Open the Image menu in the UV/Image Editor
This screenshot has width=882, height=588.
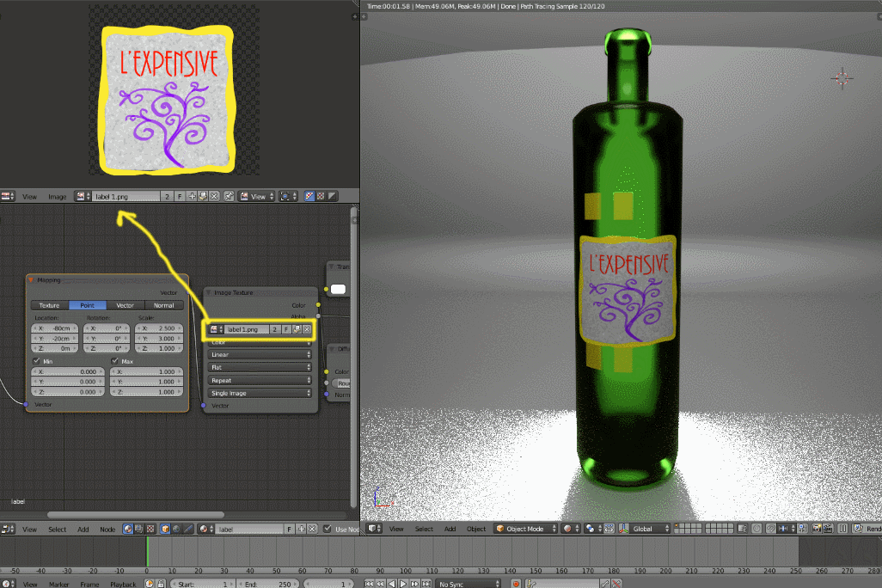(58, 196)
